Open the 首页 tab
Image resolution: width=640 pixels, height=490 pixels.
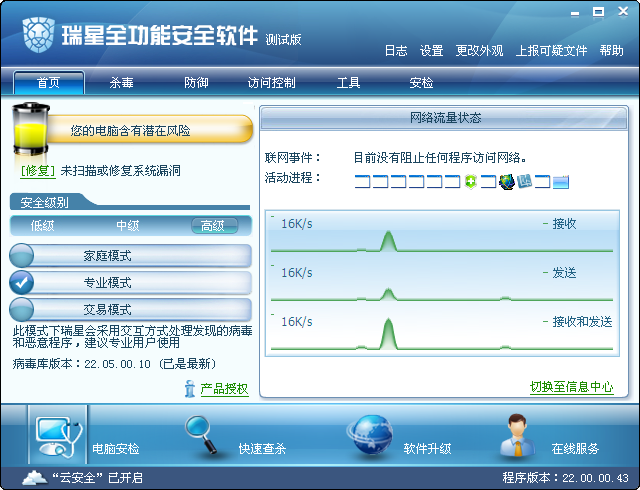pyautogui.click(x=49, y=82)
